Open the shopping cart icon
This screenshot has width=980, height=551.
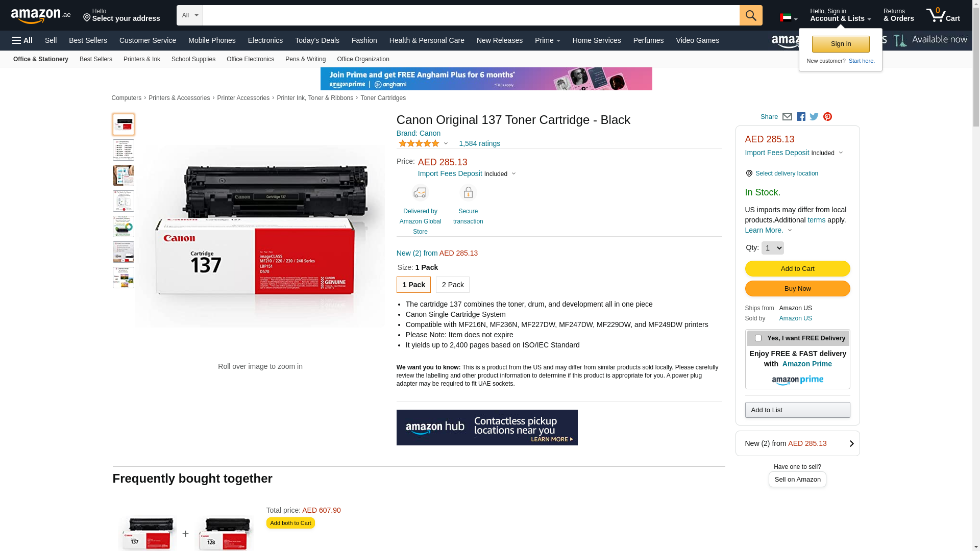(943, 15)
